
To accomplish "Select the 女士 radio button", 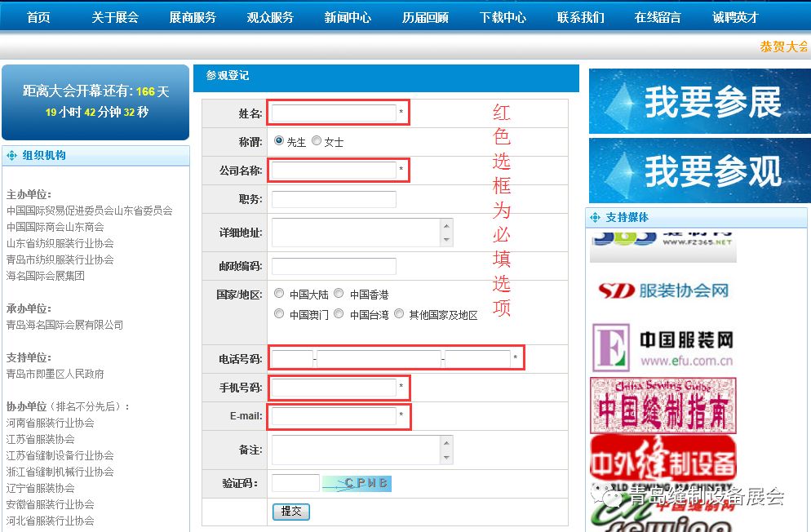I will [317, 140].
